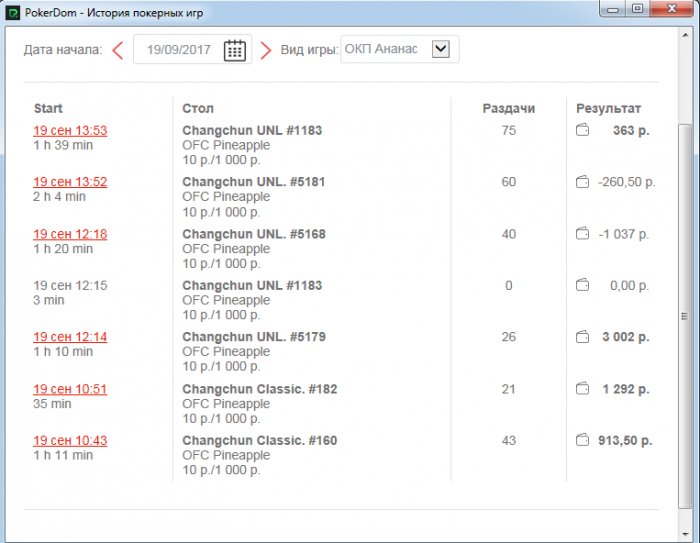Click the 60 hands count

pos(508,182)
